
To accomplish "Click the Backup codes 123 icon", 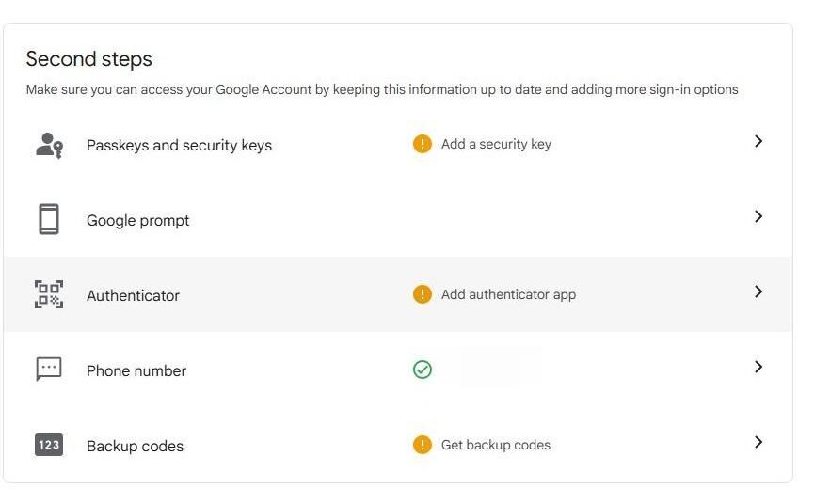I will point(49,445).
